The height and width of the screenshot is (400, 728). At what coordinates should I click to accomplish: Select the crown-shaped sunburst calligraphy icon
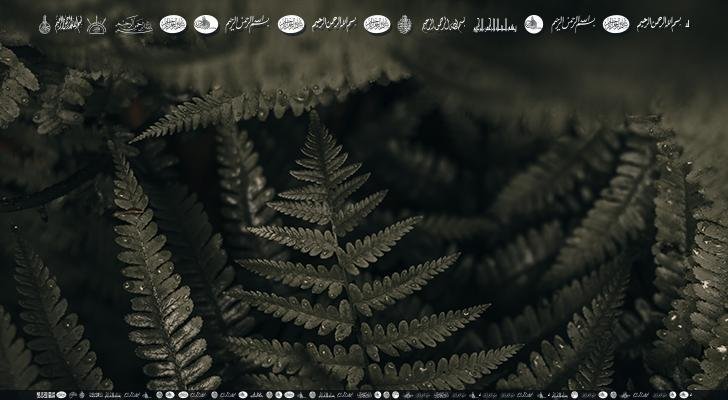97,24
